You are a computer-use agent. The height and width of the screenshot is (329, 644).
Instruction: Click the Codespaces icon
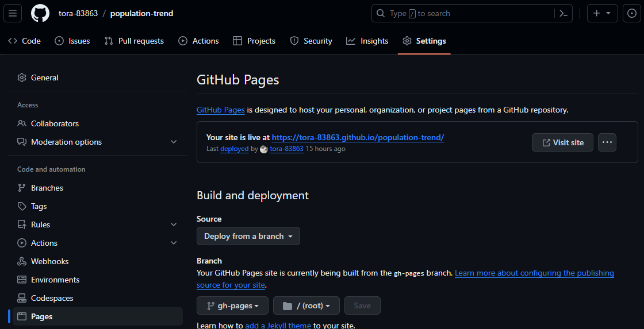pyautogui.click(x=22, y=298)
